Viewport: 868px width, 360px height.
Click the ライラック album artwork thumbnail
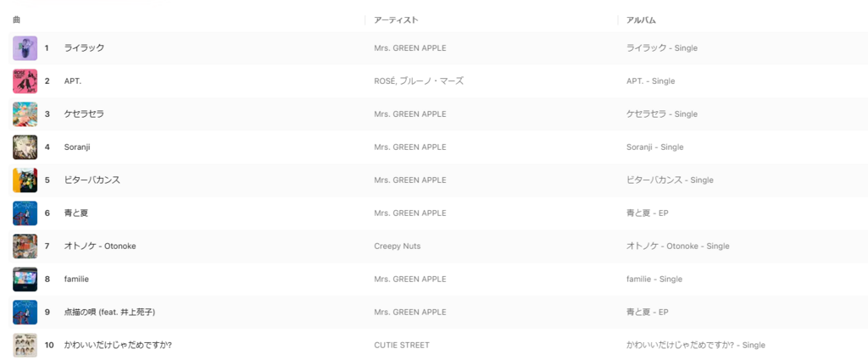tap(25, 48)
